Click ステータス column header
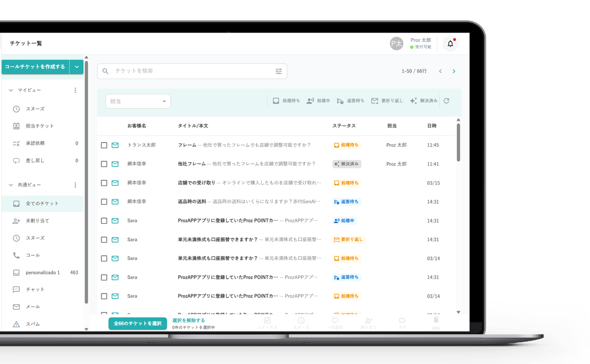 [x=344, y=126]
